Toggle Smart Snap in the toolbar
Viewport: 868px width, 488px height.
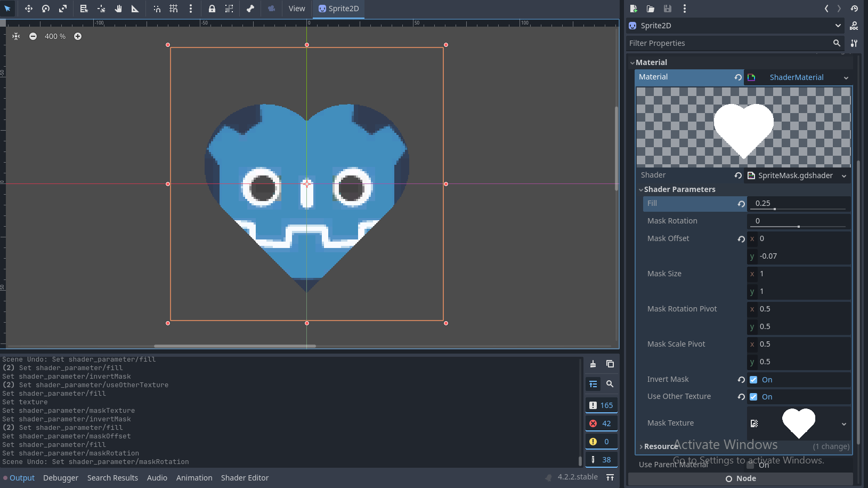click(157, 9)
